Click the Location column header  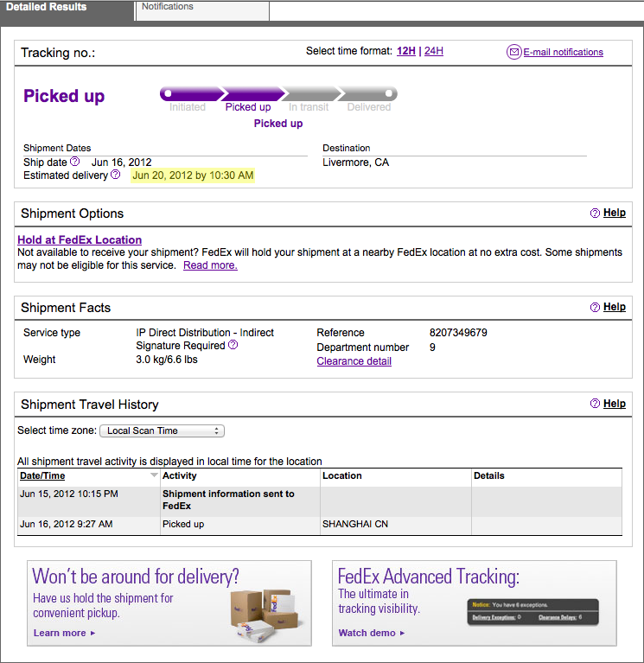pyautogui.click(x=342, y=475)
